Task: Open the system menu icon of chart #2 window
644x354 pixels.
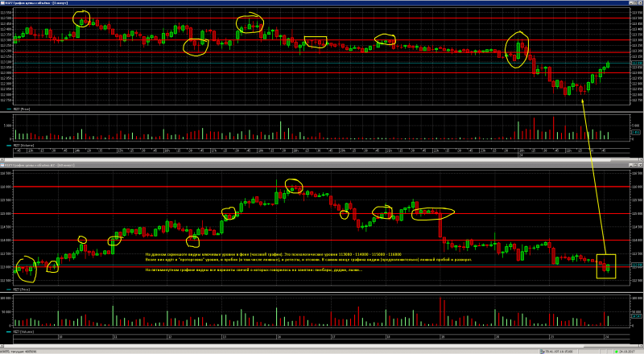Action: (x=2, y=165)
